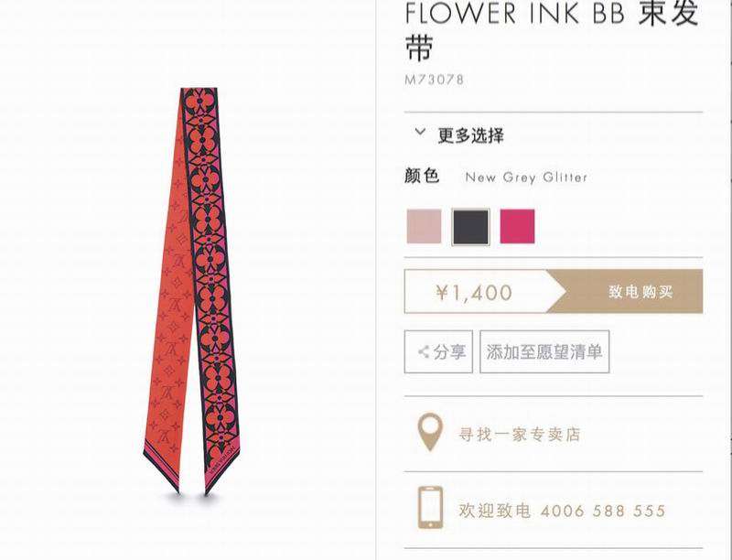
Task: Click the 致电购买 call-to-buy button
Action: [626, 292]
